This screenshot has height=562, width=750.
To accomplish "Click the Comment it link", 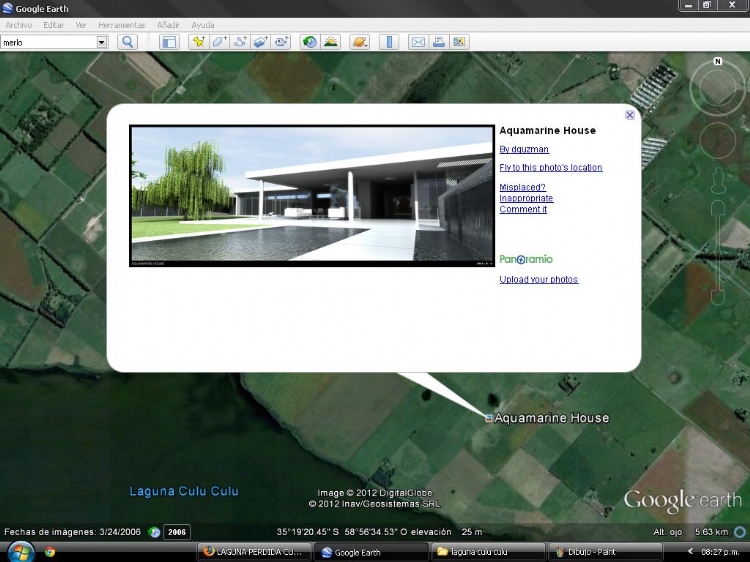I will tap(523, 209).
